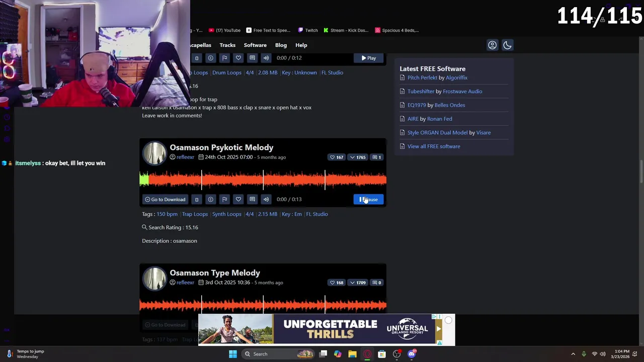The width and height of the screenshot is (644, 362).
Task: Open Style ORGAN Dual Model link
Action: click(x=437, y=133)
